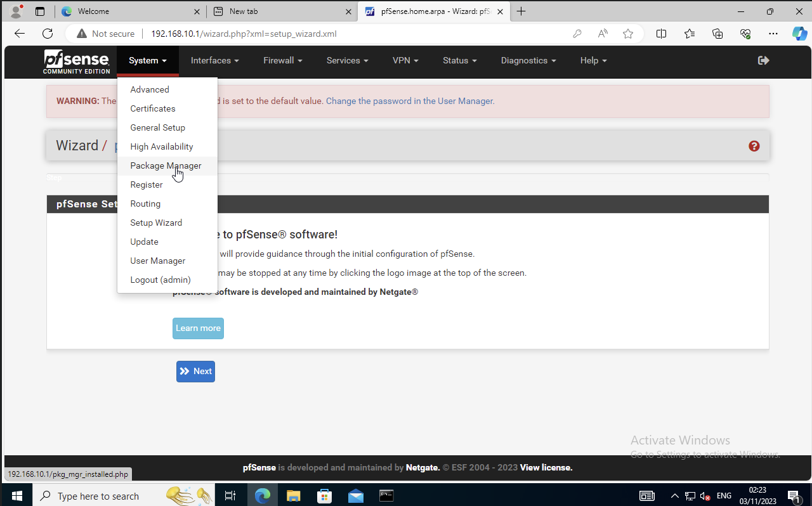Select Advanced from System menu
Viewport: 812px width, 506px height.
pyautogui.click(x=167, y=89)
